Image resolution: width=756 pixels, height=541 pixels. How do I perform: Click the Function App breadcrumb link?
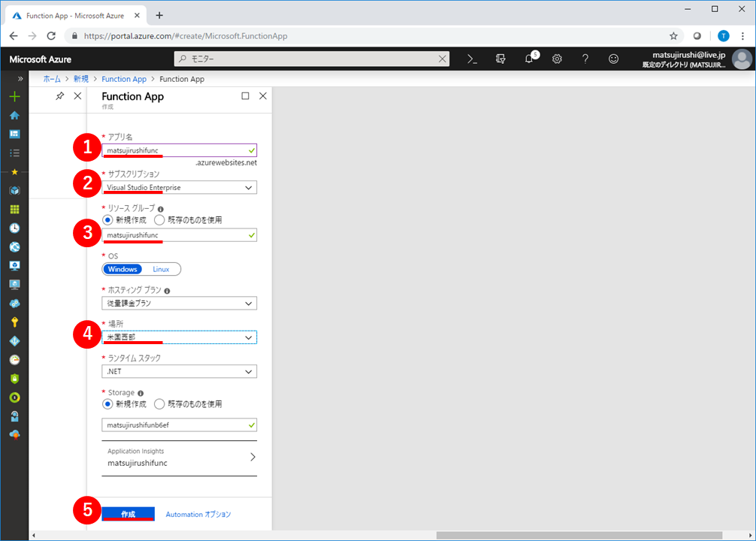(x=124, y=79)
